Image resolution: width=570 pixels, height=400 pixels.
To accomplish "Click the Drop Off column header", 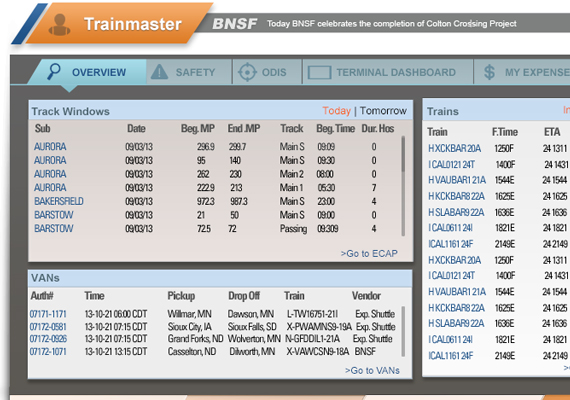I will [x=244, y=296].
